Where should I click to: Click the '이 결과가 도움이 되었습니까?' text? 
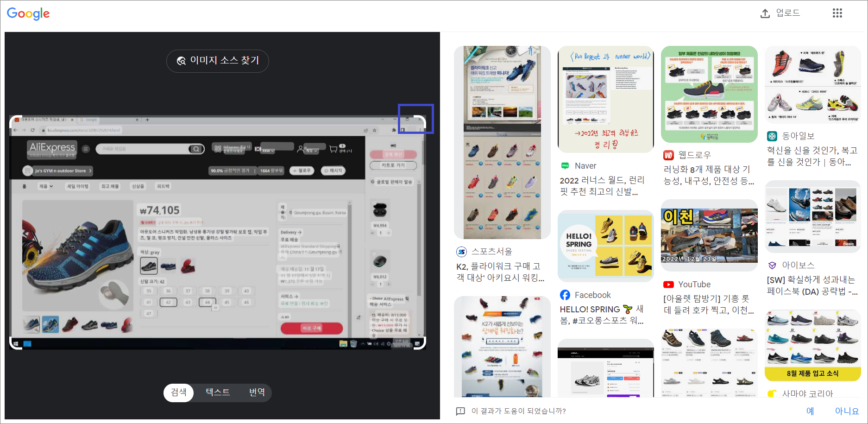pyautogui.click(x=519, y=411)
